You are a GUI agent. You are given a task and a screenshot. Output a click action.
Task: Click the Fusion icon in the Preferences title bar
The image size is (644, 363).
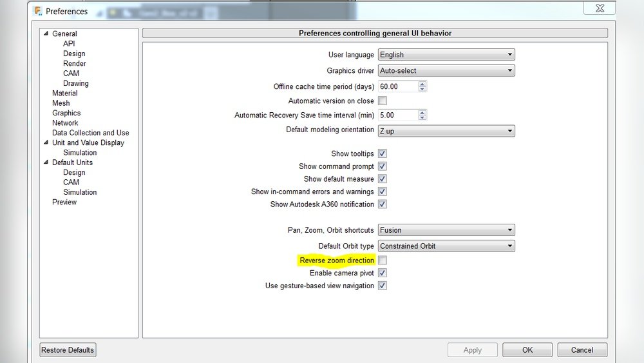(x=38, y=11)
